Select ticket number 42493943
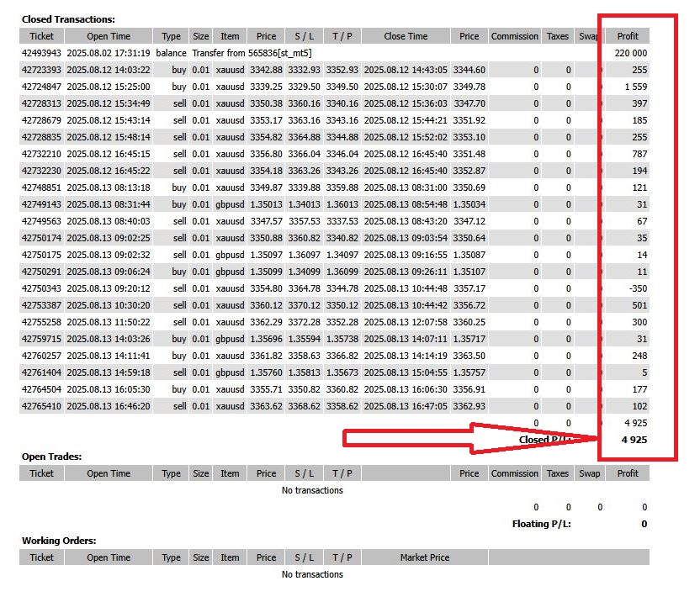This screenshot has height=602, width=700. [x=41, y=53]
